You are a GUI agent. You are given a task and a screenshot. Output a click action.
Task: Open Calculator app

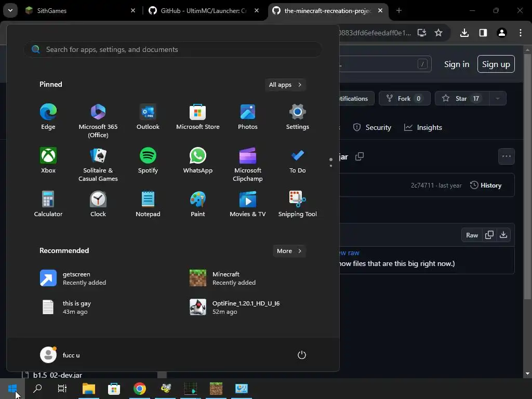click(48, 204)
